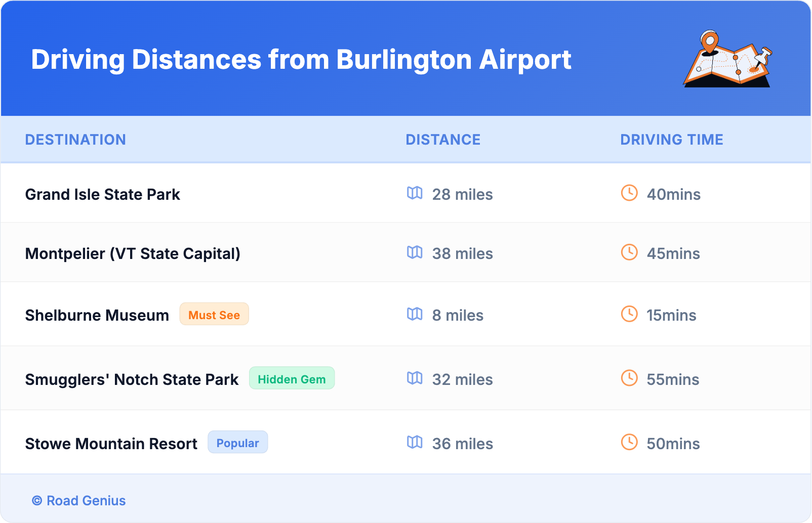Image resolution: width=812 pixels, height=523 pixels.
Task: Select the map icon for Montpelier's distance
Action: (x=415, y=253)
